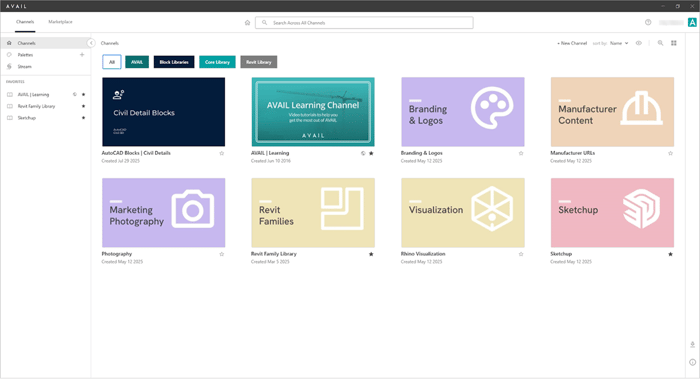Select the All filter tag
Screen dimensions: 700x379
(x=112, y=62)
